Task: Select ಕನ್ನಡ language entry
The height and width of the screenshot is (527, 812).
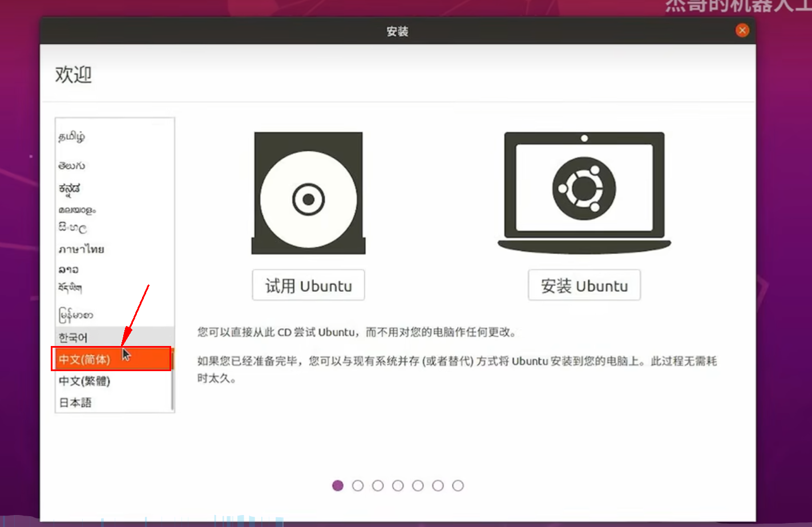Action: pos(70,188)
